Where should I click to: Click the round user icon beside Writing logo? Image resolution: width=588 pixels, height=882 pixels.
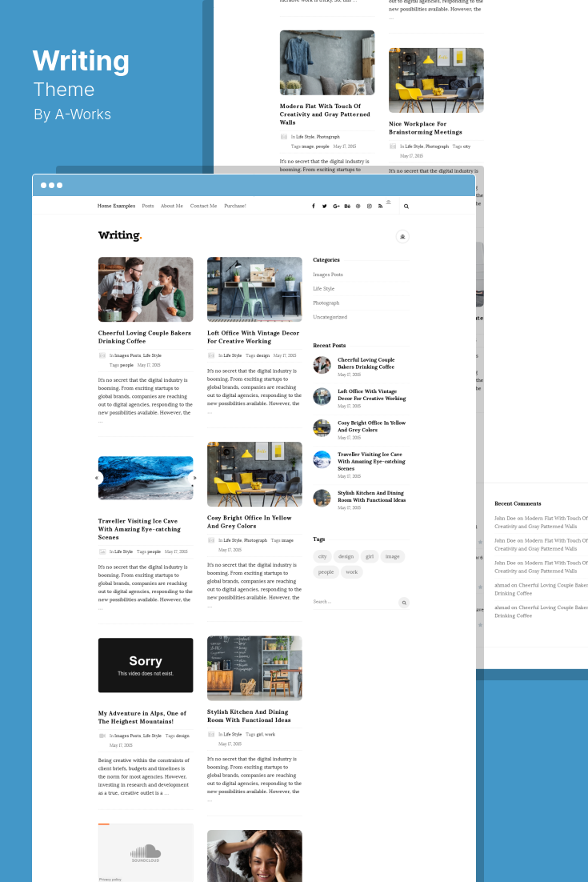coord(402,237)
